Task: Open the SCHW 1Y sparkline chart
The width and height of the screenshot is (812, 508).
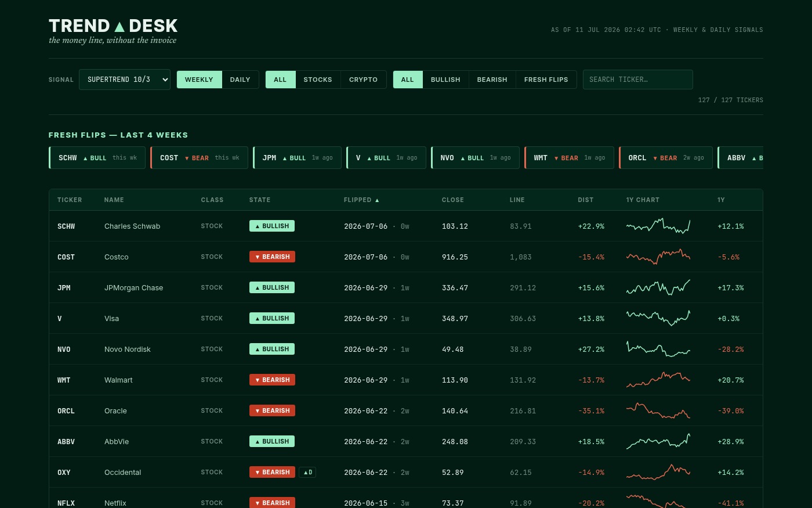Action: (658, 226)
